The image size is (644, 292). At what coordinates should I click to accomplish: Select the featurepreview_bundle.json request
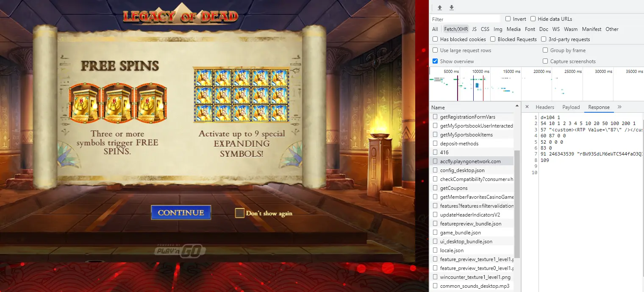(472, 224)
